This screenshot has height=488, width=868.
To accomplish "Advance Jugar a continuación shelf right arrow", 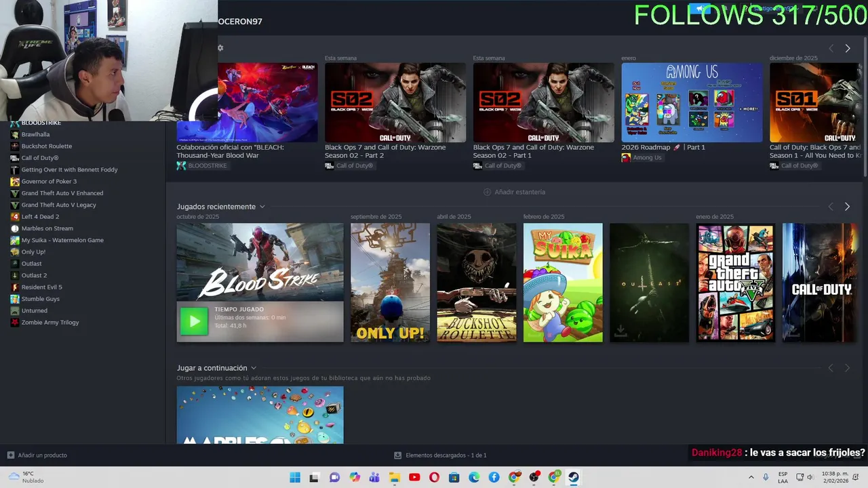I will pos(847,368).
